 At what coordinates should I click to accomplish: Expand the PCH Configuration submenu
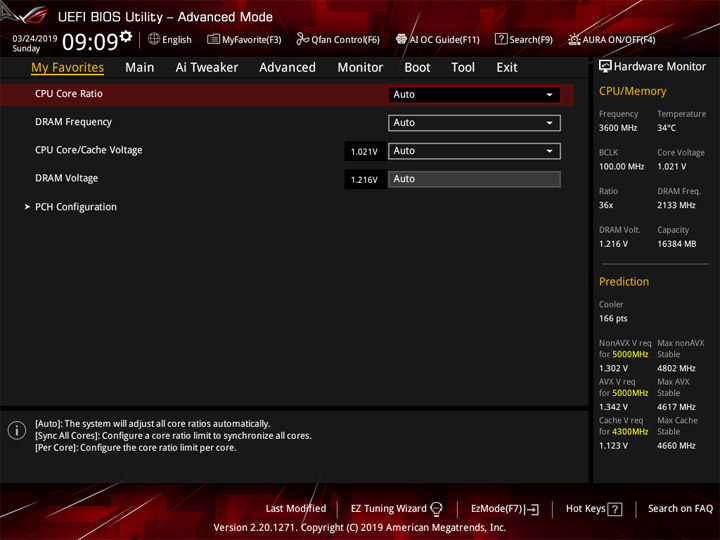(x=76, y=207)
